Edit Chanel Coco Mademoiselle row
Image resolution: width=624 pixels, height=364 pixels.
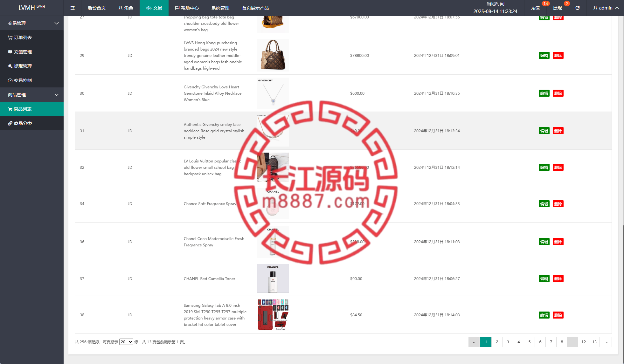click(544, 242)
